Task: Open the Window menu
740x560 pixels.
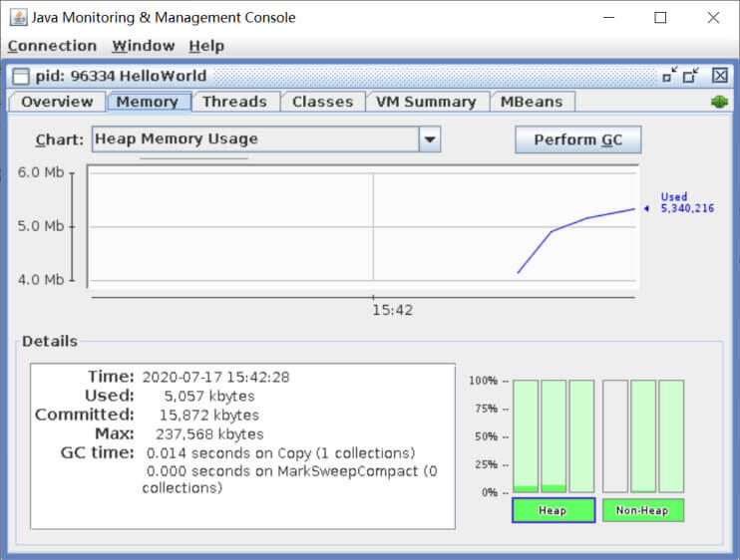Action: tap(144, 46)
